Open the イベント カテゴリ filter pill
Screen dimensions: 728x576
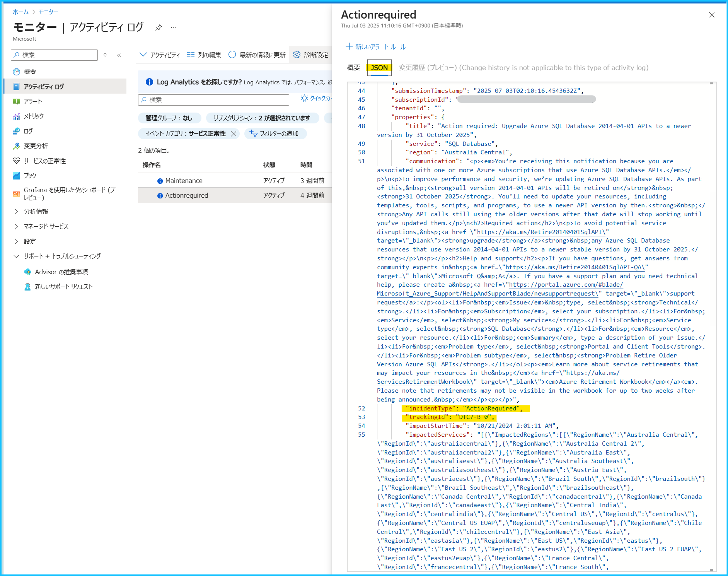click(x=186, y=133)
